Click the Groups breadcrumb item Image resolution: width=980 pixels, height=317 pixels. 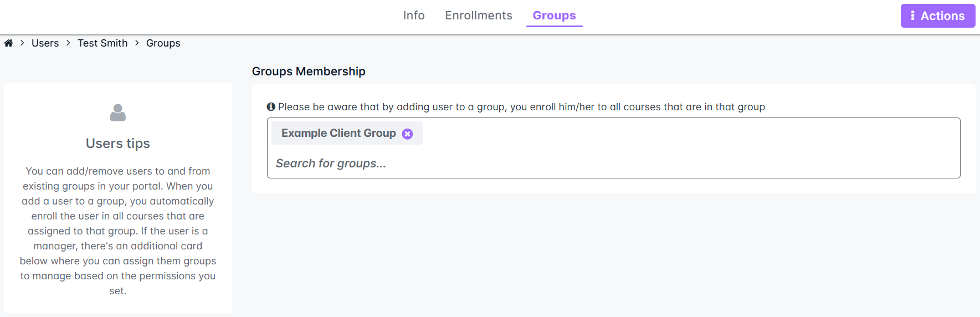coord(163,43)
